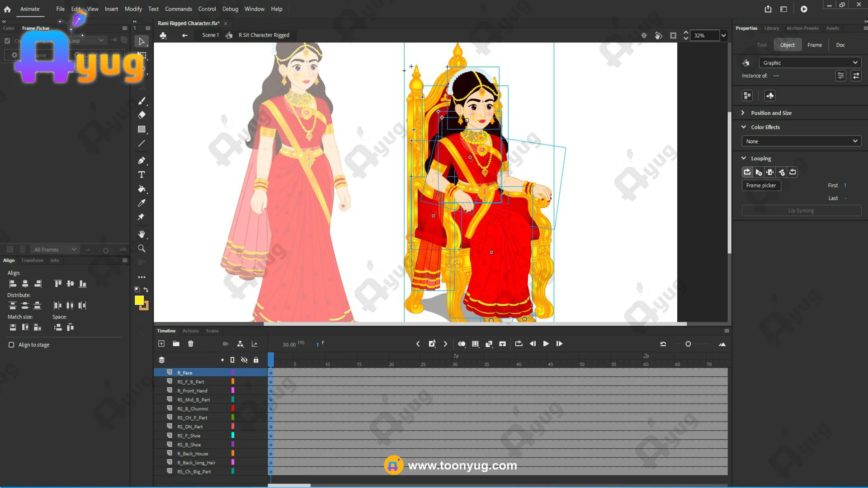The height and width of the screenshot is (488, 868).
Task: Click the yellow fill color swatch
Action: coord(139,300)
